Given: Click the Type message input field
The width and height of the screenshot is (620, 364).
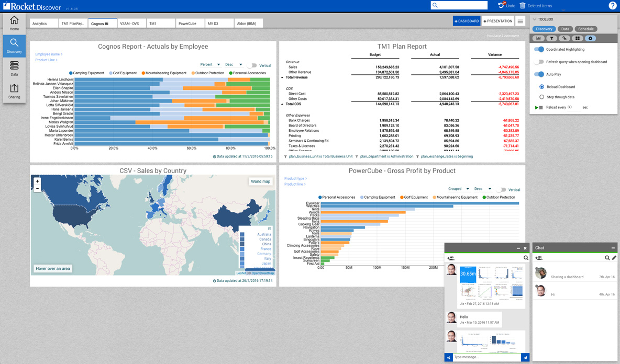Looking at the screenshot, I should (x=487, y=357).
